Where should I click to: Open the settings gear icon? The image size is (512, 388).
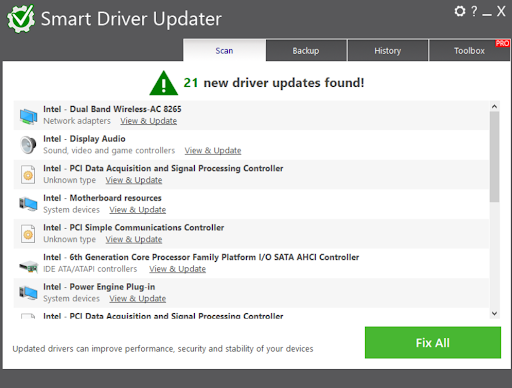(460, 11)
